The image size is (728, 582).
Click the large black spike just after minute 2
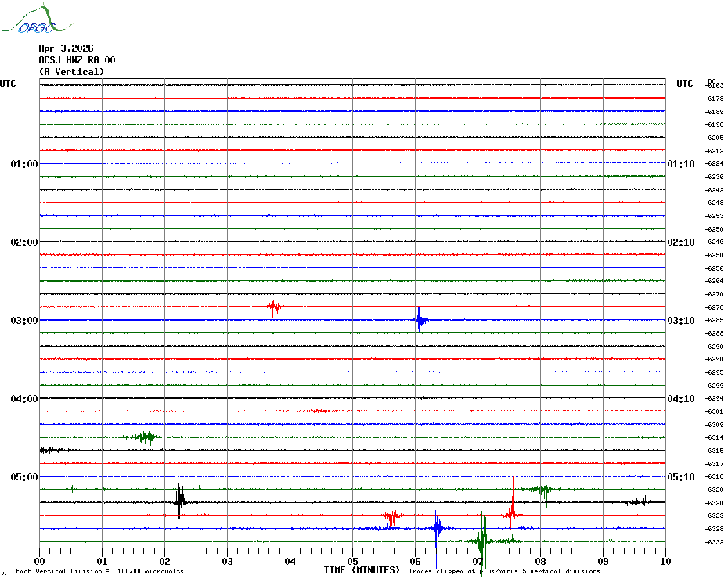click(180, 501)
